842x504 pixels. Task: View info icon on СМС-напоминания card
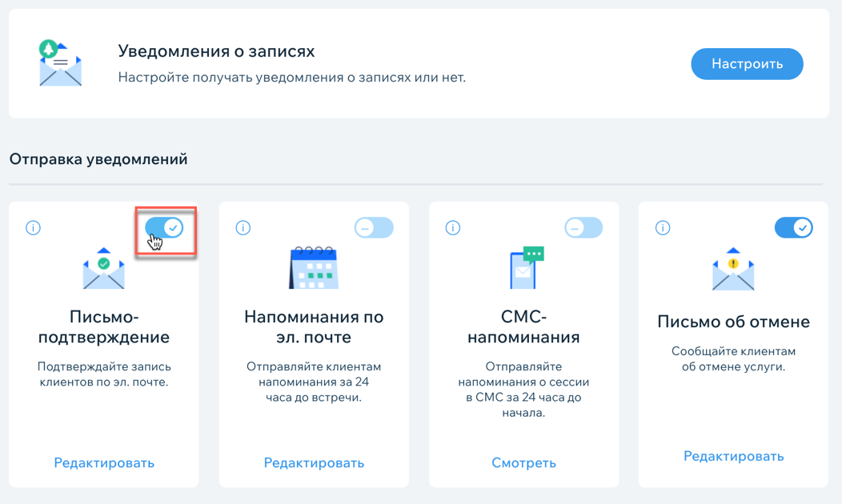point(453,227)
